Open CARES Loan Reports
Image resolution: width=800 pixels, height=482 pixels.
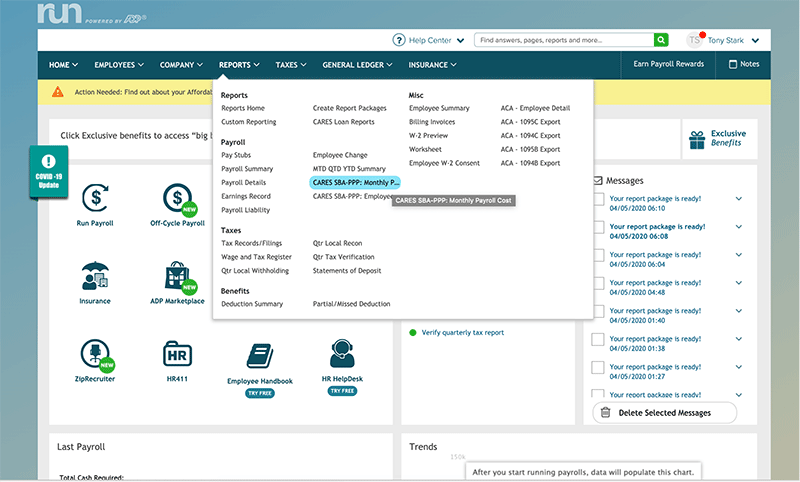click(343, 122)
